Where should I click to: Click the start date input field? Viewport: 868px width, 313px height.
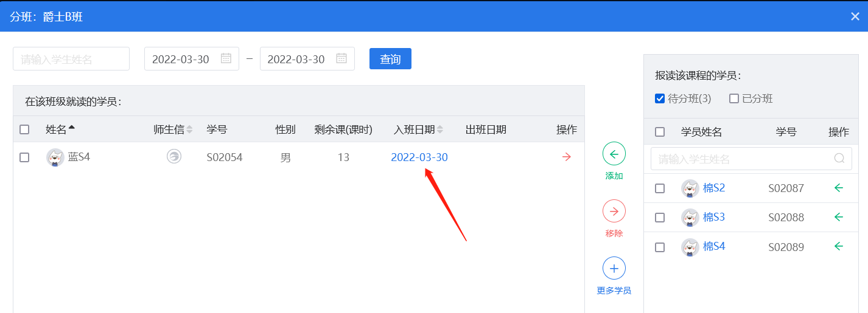point(192,59)
